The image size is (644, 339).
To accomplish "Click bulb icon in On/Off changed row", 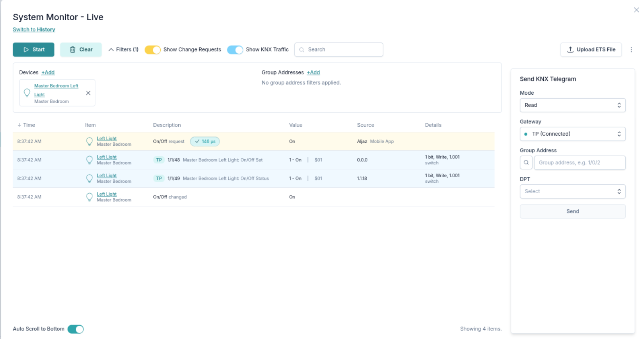I will pos(89,197).
